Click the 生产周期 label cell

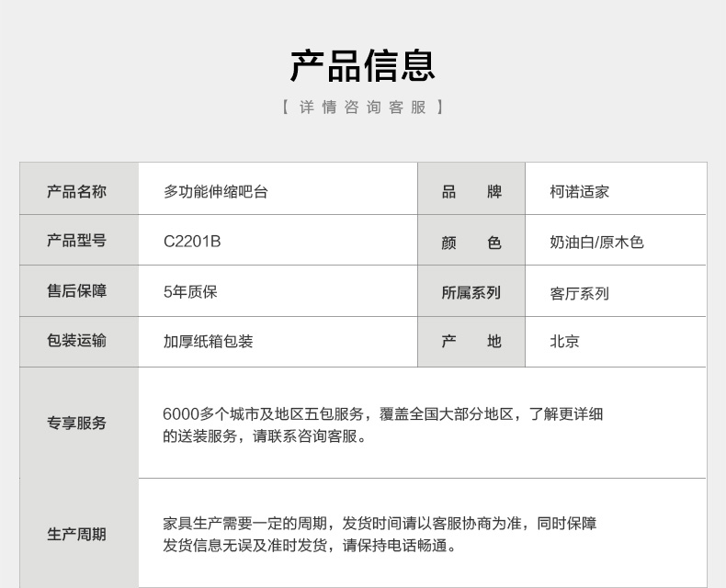pos(79,534)
